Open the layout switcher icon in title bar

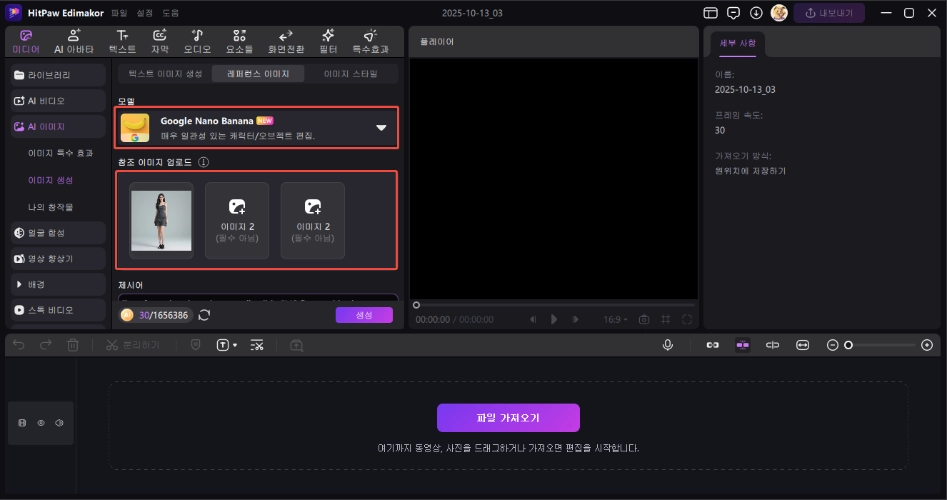click(x=711, y=13)
